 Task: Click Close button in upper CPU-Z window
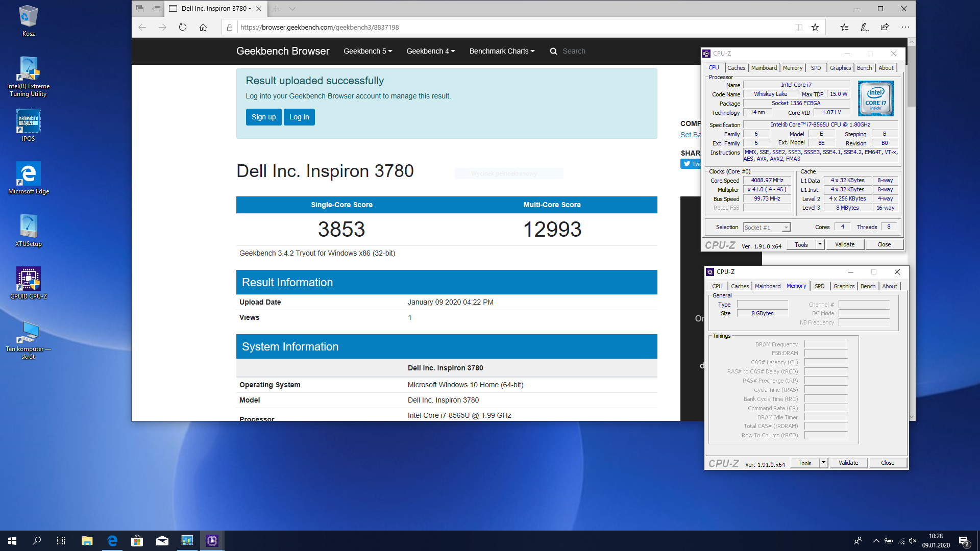click(x=884, y=244)
